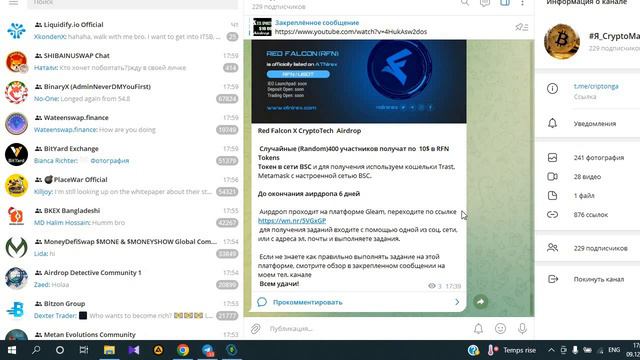The height and width of the screenshot is (360, 640).
Task: Open PlaceWar Official chat
Action: click(x=122, y=186)
